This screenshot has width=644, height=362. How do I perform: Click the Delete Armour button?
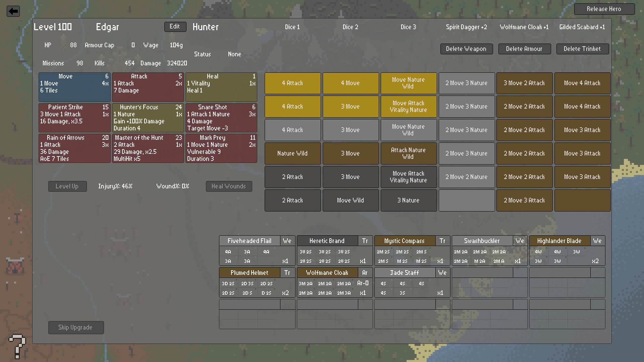pos(524,49)
